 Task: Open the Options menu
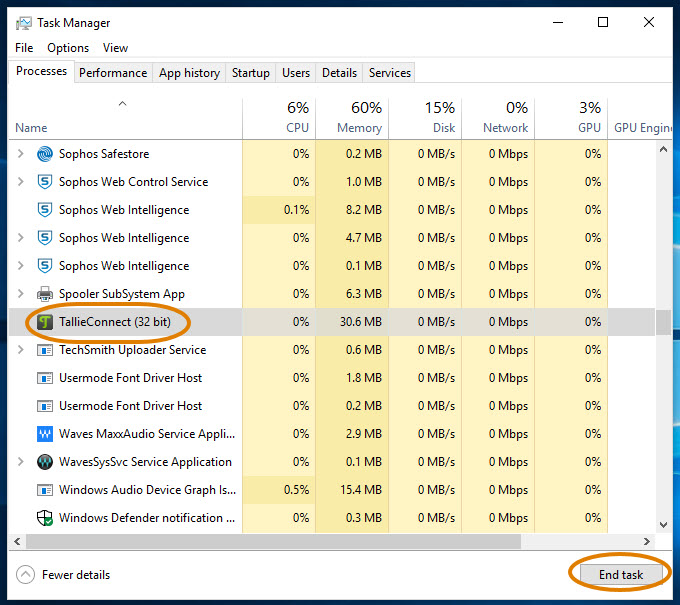coord(68,48)
